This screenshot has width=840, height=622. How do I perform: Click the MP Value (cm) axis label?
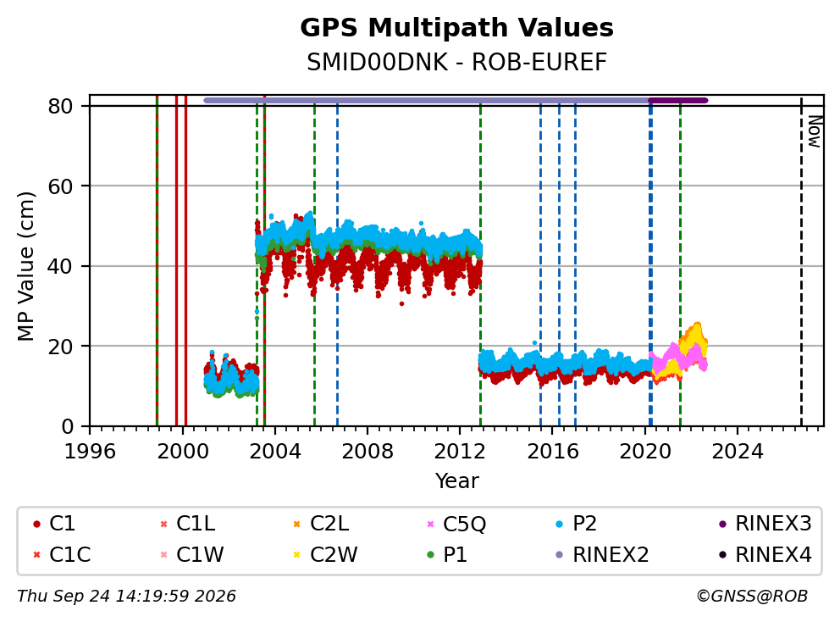[x=25, y=266]
